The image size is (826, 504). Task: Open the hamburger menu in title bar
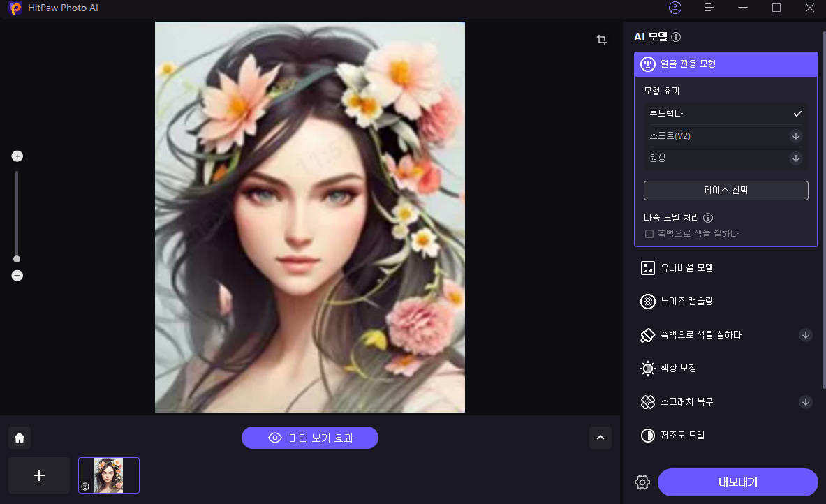pos(709,8)
